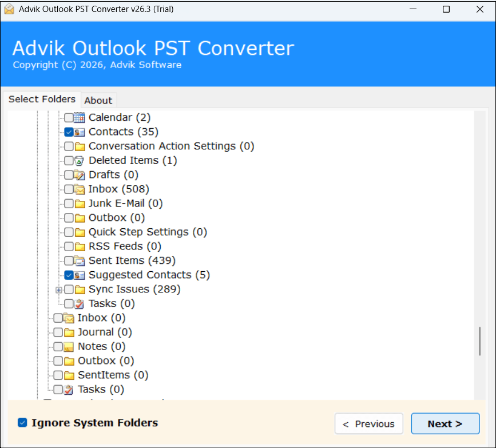496x448 pixels.
Task: Click the Sync Issues folder icon
Action: tap(80, 290)
